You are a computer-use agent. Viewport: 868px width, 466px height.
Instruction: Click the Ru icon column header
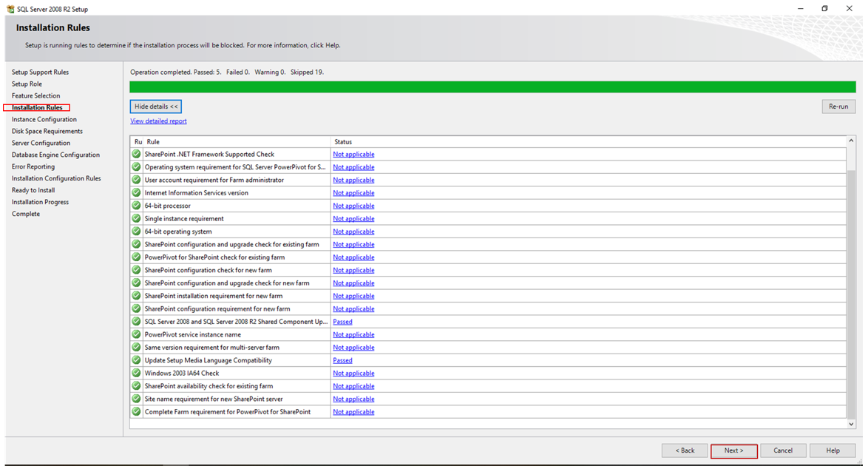coord(138,142)
